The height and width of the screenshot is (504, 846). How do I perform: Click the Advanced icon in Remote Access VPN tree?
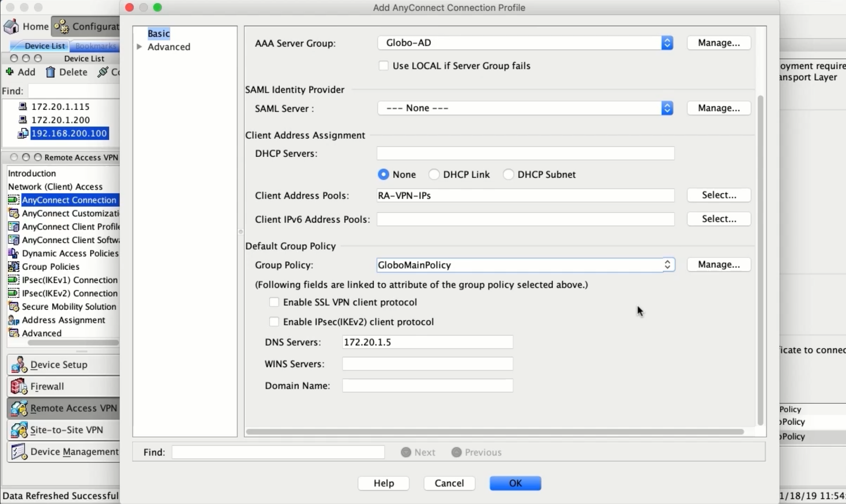coord(13,333)
